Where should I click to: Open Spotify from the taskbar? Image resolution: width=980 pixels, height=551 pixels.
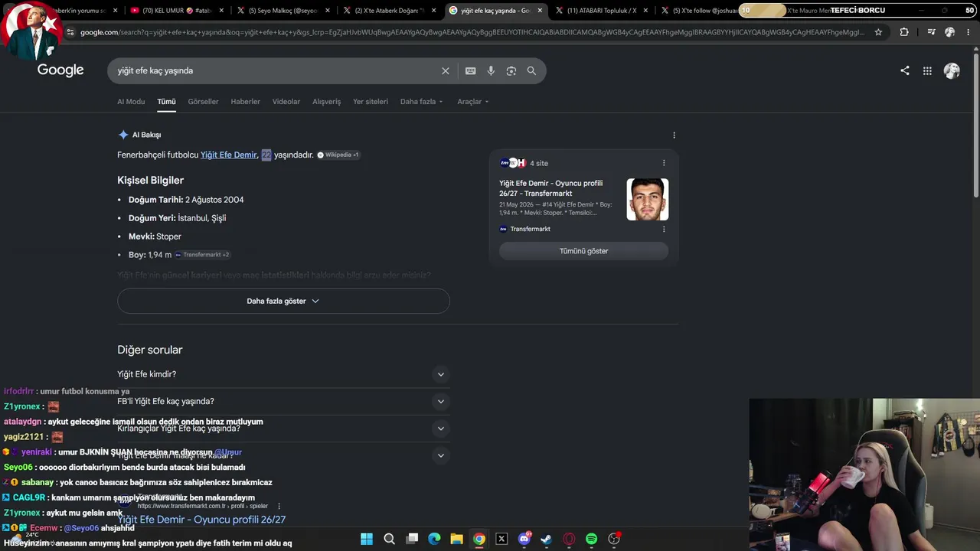[591, 539]
